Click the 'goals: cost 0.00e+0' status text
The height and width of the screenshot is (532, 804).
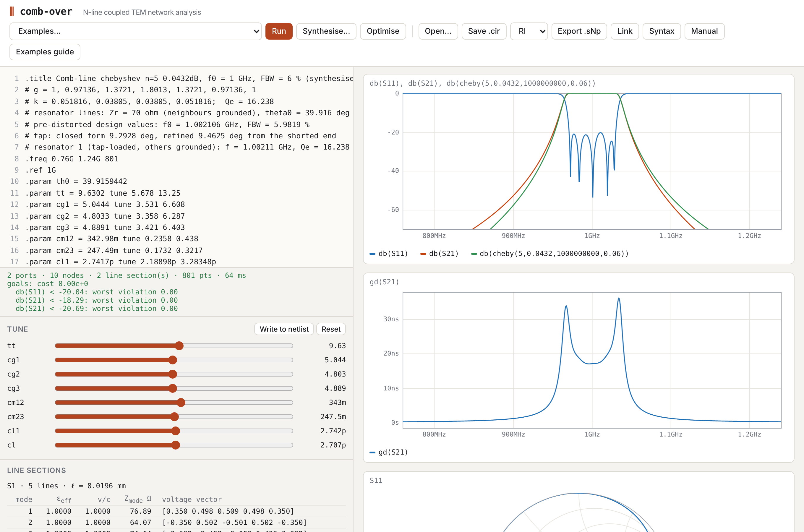click(x=48, y=284)
